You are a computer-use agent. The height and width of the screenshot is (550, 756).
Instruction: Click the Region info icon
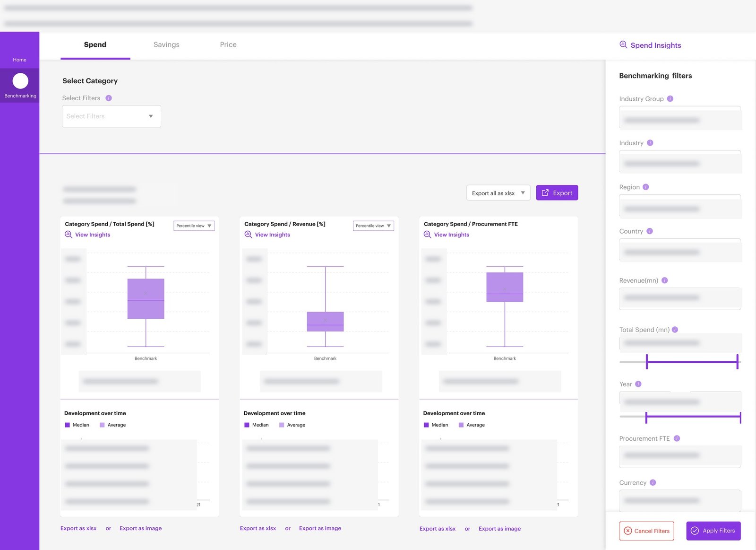coord(646,187)
